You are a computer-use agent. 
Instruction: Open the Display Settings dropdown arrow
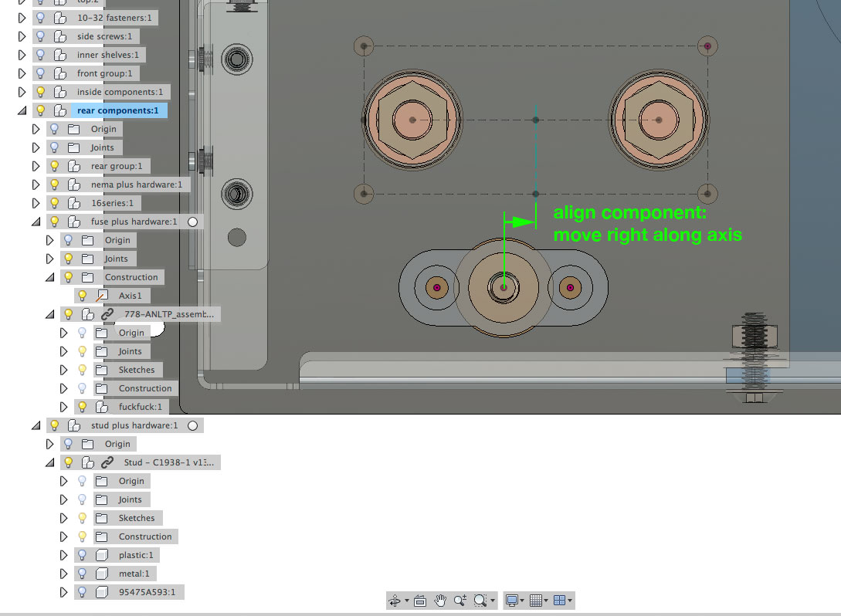pos(522,600)
